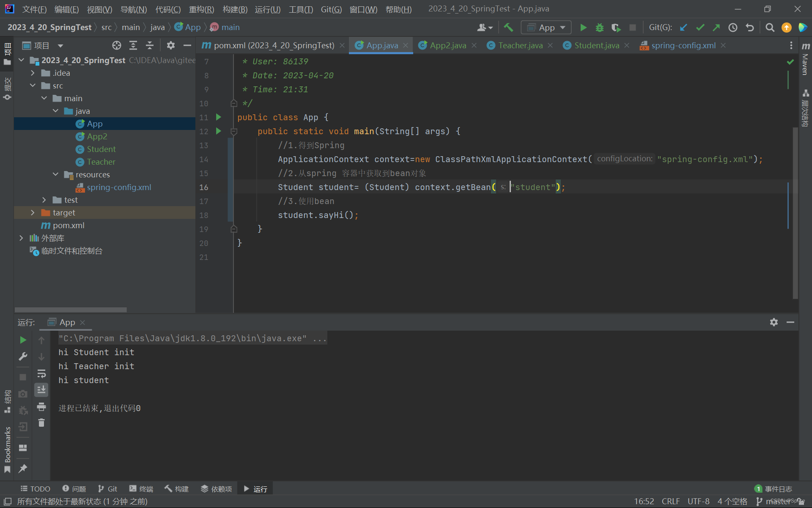Screen dimensions: 812x508
Task: Toggle status bar tool window quick-access icon
Action: coord(8,501)
